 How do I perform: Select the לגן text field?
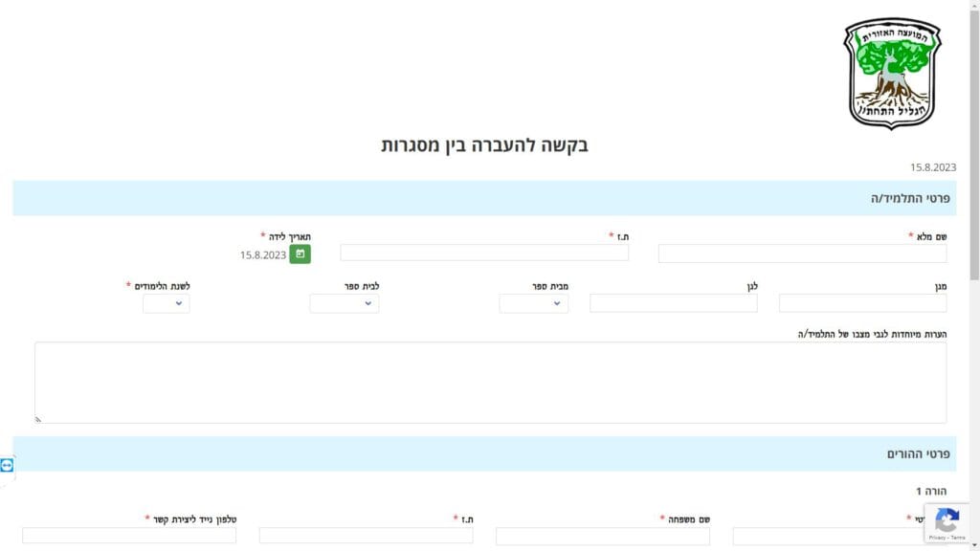[673, 303]
